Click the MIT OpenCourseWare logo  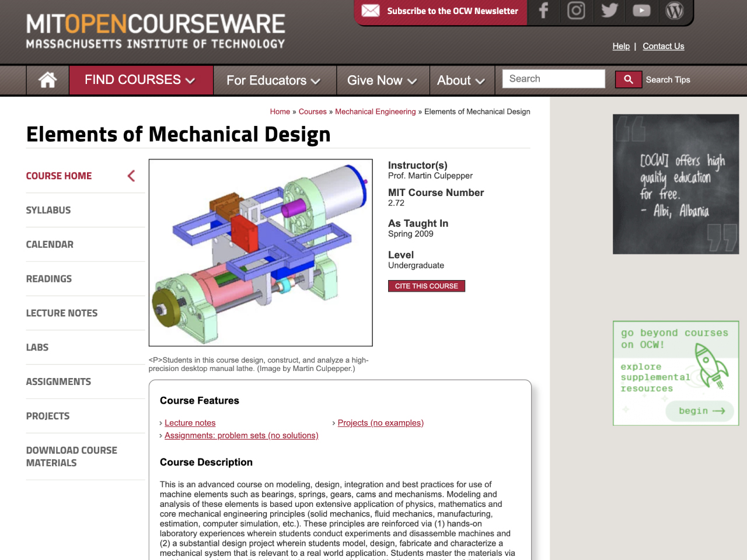156,32
